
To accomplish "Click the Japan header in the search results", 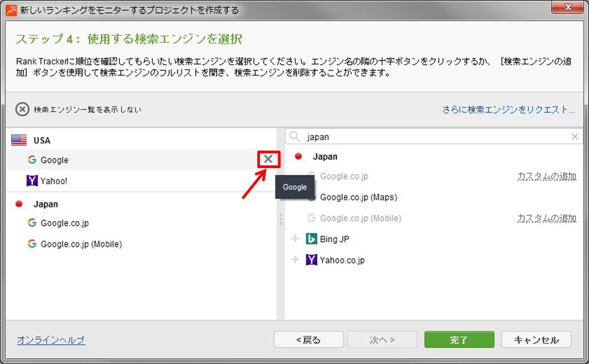I will [x=325, y=156].
